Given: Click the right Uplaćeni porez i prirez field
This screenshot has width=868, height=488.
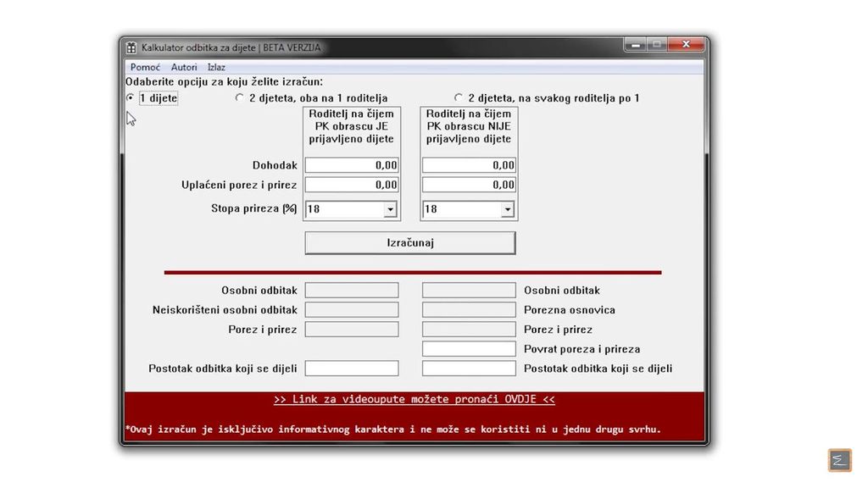Looking at the screenshot, I should (468, 184).
